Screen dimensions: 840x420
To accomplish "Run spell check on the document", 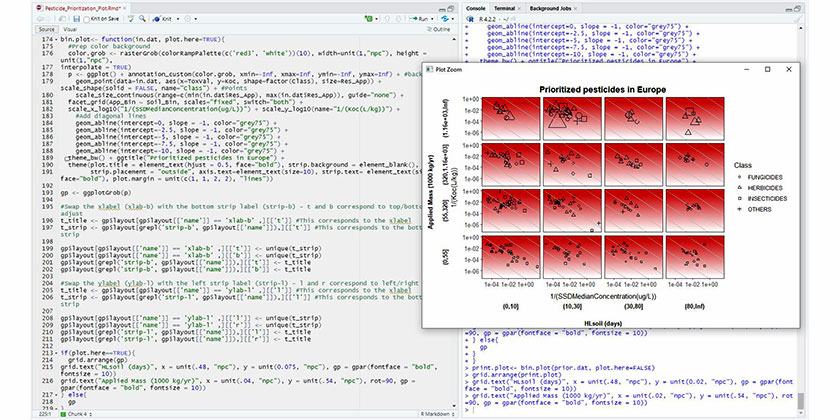I will tap(132, 19).
